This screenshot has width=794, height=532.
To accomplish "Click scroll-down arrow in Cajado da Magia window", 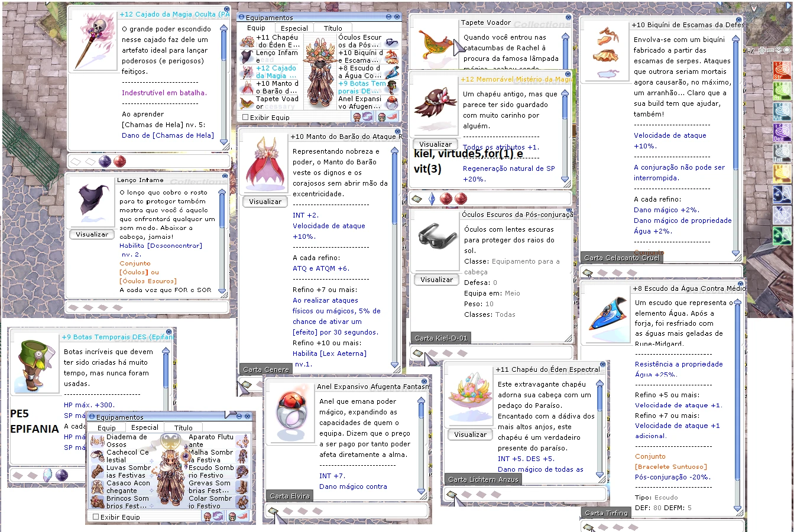I will tap(224, 144).
